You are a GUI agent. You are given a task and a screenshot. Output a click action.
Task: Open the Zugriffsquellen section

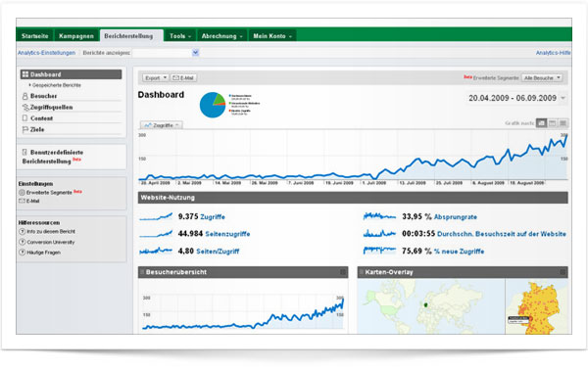click(51, 108)
